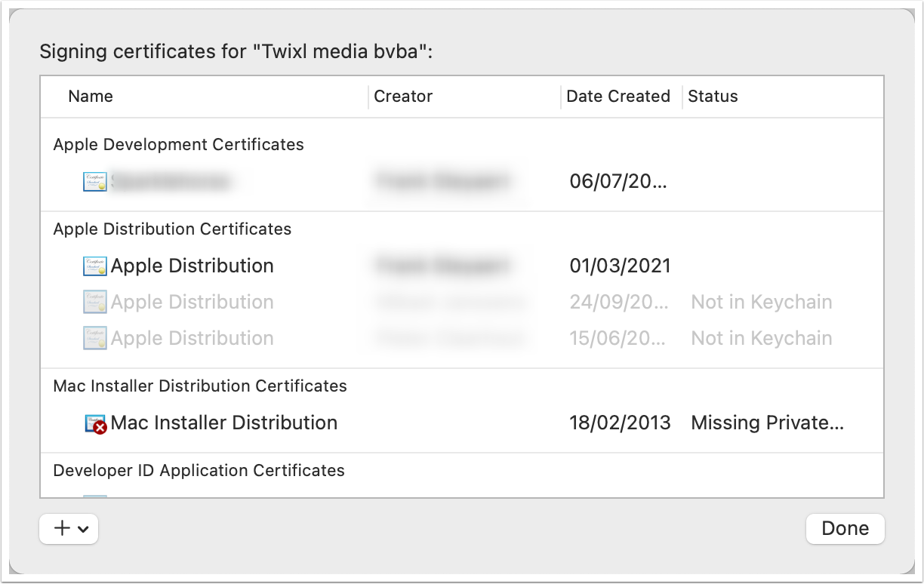Click "Not in Keychain" status in 15/06/20… row
This screenshot has width=924, height=584.
(762, 338)
